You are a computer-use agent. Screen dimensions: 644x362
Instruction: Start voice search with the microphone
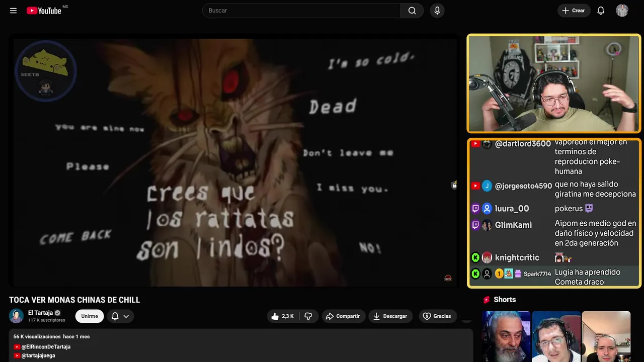point(437,11)
